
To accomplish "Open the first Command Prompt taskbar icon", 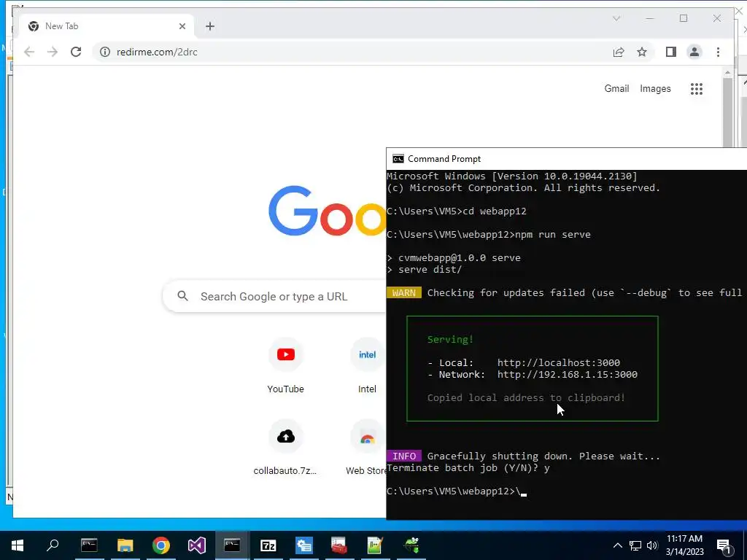I will (89, 545).
